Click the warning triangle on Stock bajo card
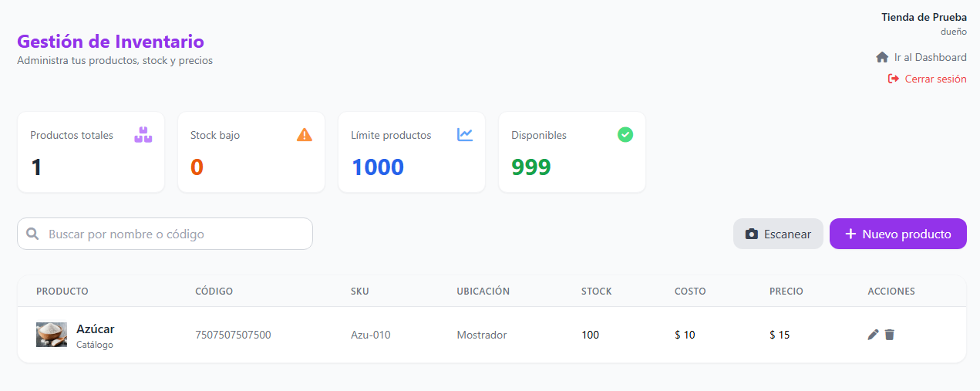The width and height of the screenshot is (980, 391). (305, 135)
